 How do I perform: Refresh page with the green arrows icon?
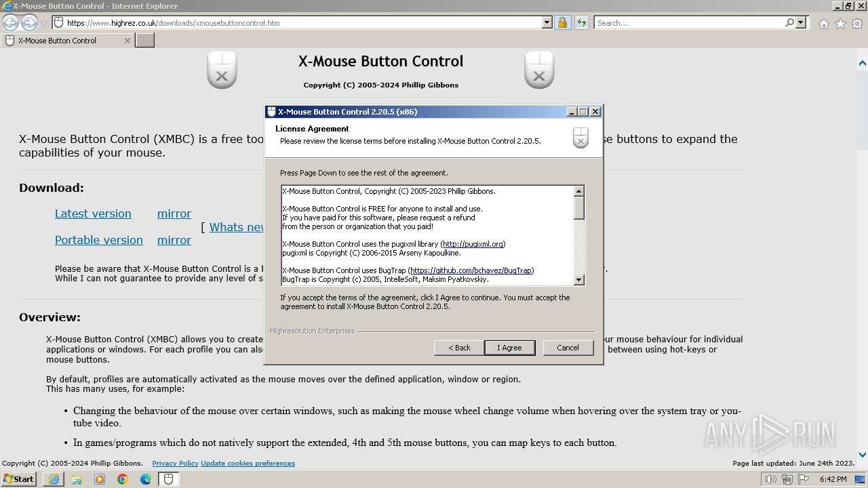point(581,22)
